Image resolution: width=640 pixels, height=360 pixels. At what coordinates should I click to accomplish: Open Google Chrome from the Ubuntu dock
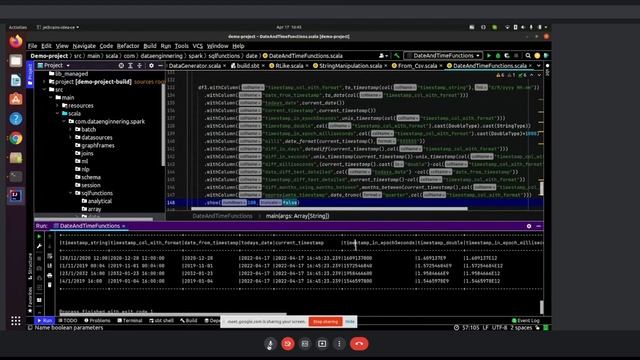pos(16,138)
